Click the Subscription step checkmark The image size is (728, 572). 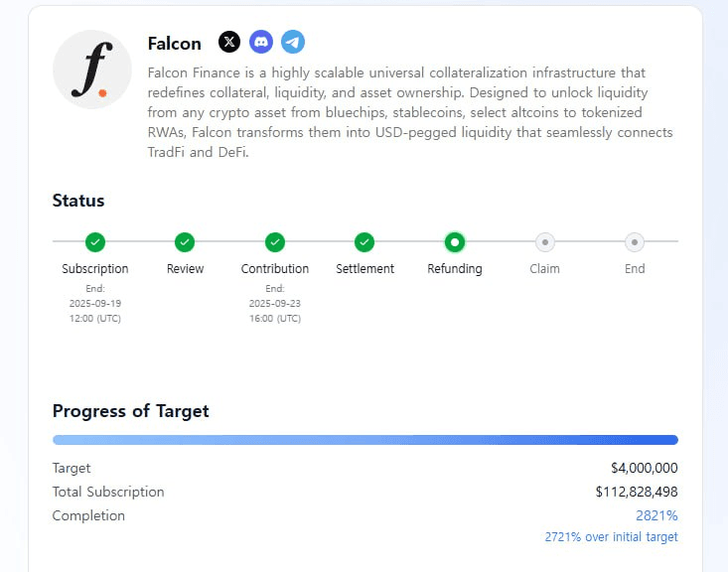(x=95, y=241)
